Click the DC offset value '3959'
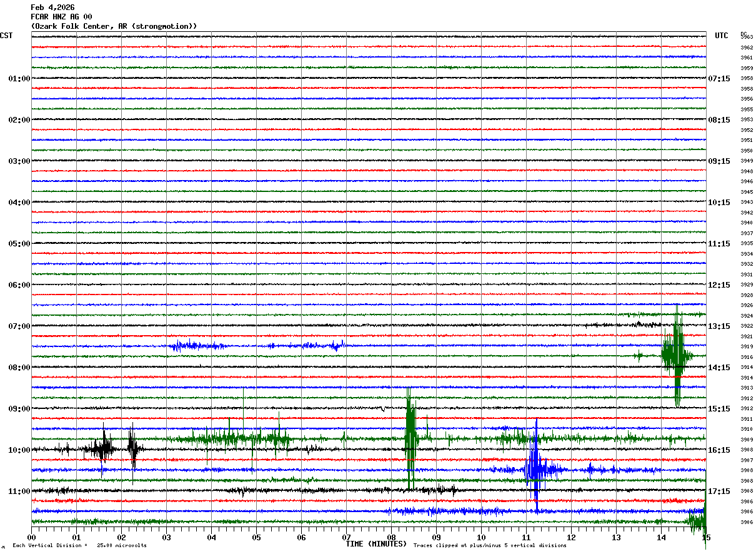 [747, 68]
